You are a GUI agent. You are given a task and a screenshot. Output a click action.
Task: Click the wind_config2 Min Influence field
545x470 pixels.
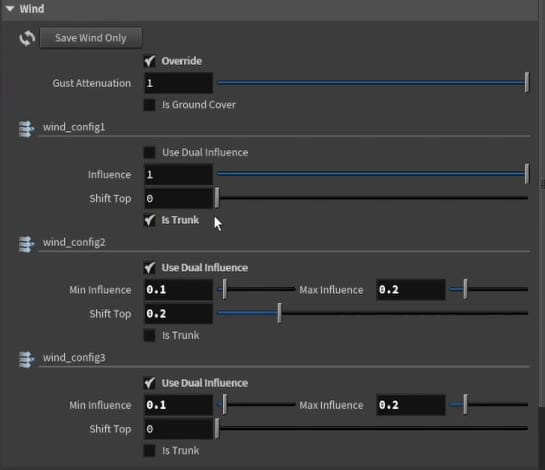[x=178, y=290]
